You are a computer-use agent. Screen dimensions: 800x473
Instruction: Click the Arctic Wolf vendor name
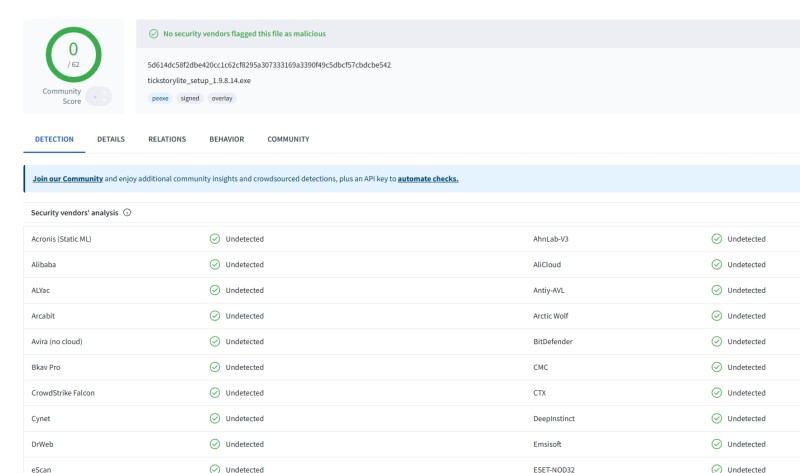click(x=551, y=316)
